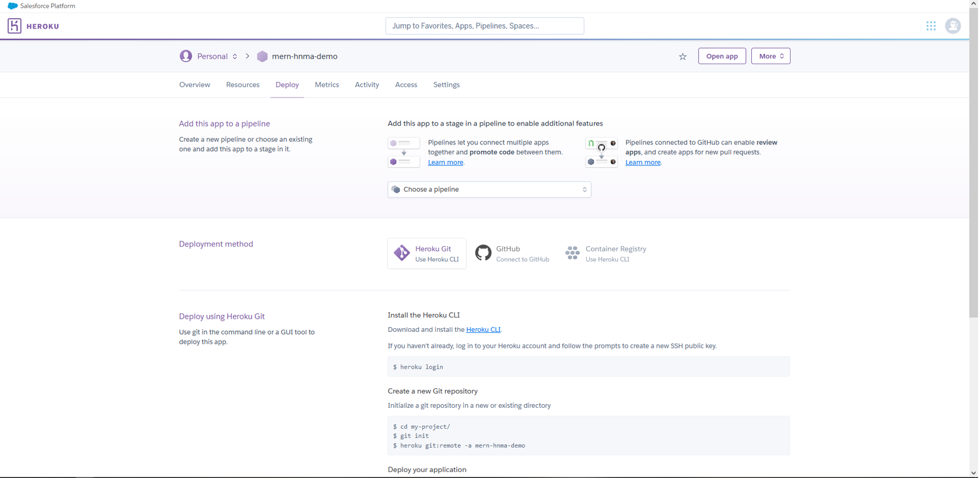Click the 'Create a new Git repository' heading

433,391
